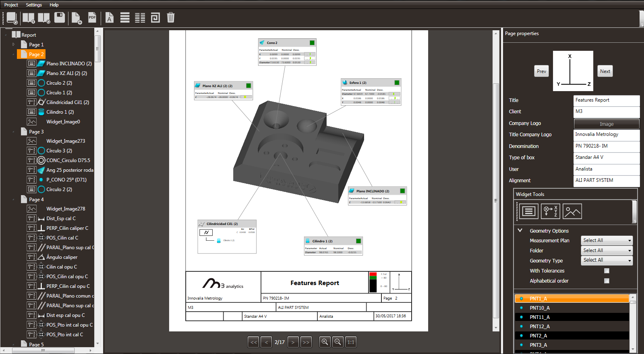Open the Project menu
Viewport: 644px width, 354px height.
pyautogui.click(x=11, y=5)
